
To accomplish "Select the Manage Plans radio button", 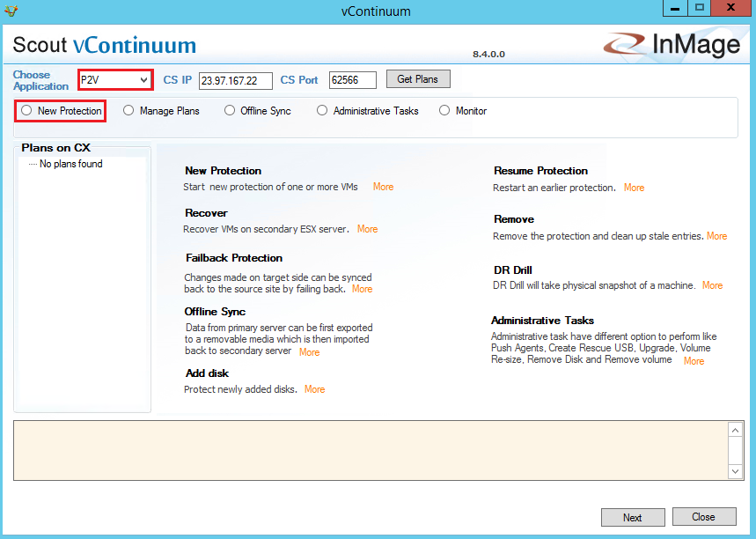I will coord(128,111).
